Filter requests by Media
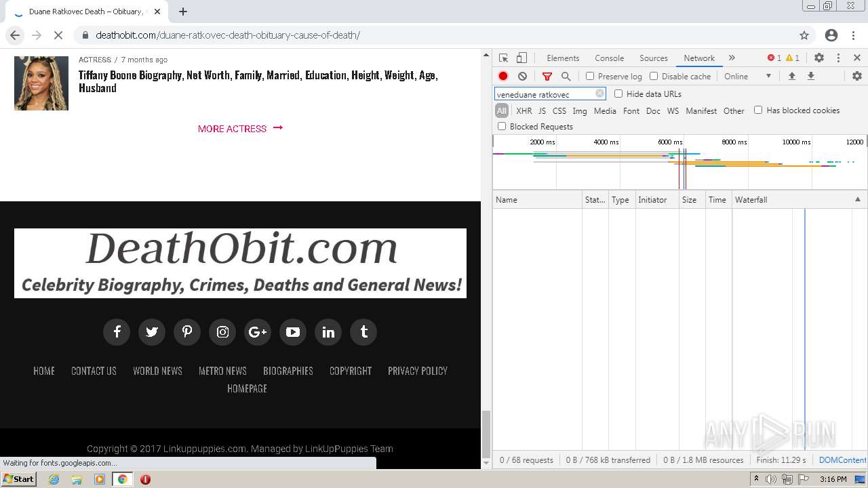The image size is (868, 488). point(605,111)
